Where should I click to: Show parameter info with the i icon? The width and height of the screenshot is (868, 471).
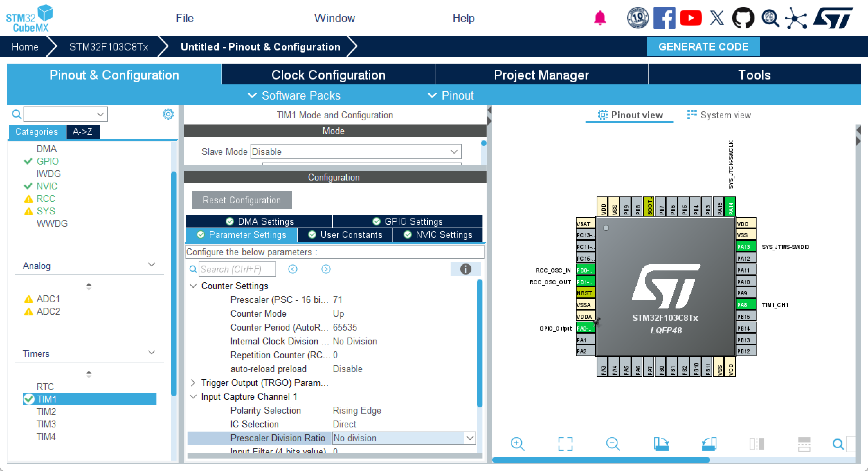[465, 269]
